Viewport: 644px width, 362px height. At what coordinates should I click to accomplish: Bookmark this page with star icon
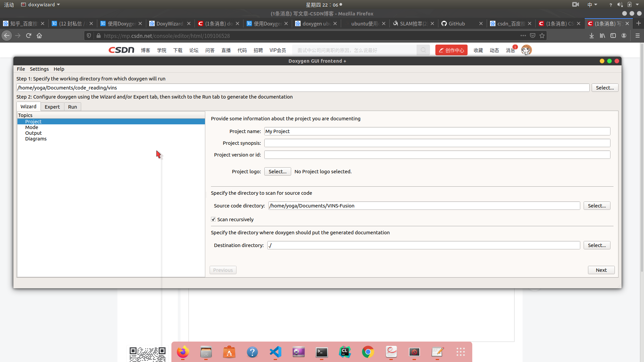[542, 36]
